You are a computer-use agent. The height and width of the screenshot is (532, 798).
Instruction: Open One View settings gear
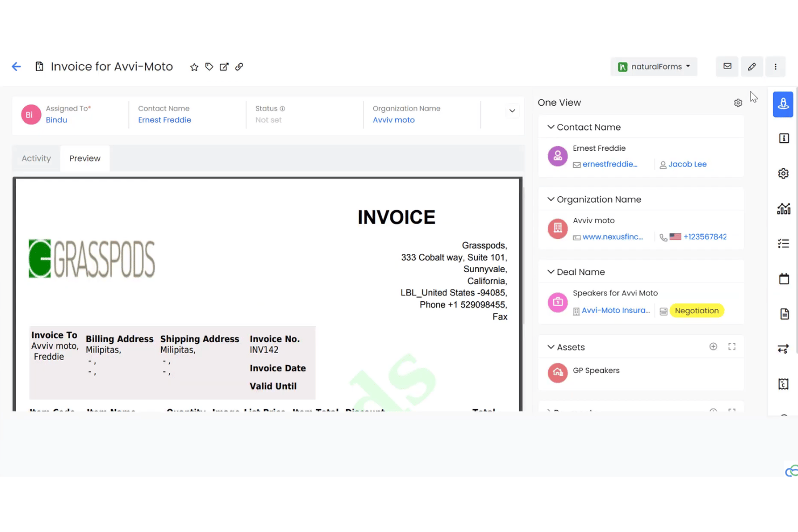click(x=738, y=103)
